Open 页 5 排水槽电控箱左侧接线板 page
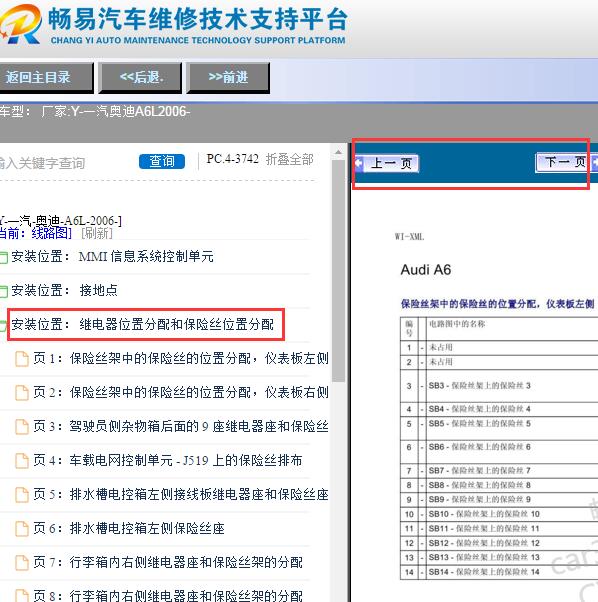Screen dimensions: 598x602 click(180, 494)
